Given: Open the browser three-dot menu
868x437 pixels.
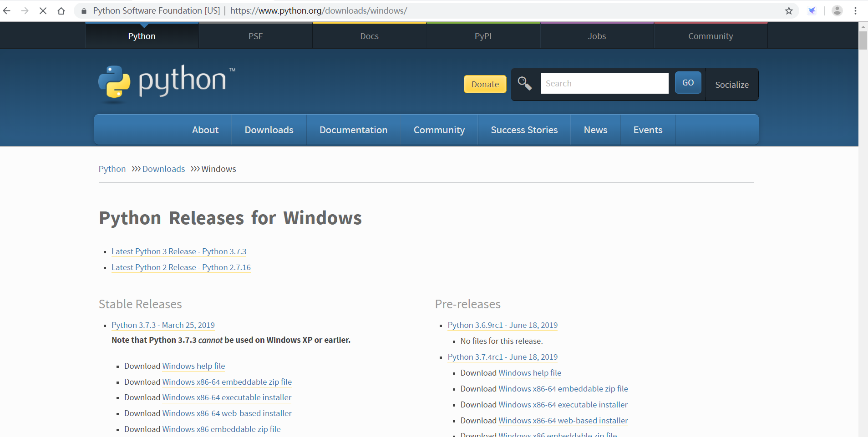Looking at the screenshot, I should point(856,10).
